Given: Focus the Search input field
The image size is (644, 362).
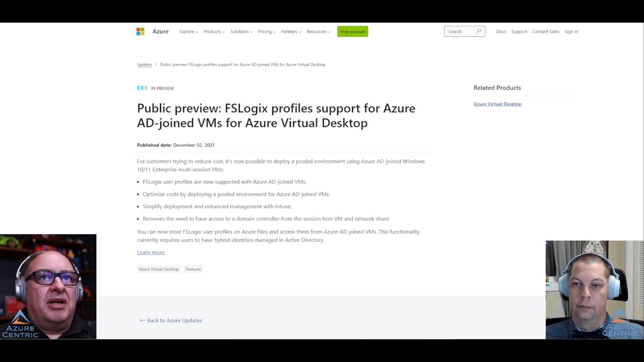Looking at the screenshot, I should point(464,31).
